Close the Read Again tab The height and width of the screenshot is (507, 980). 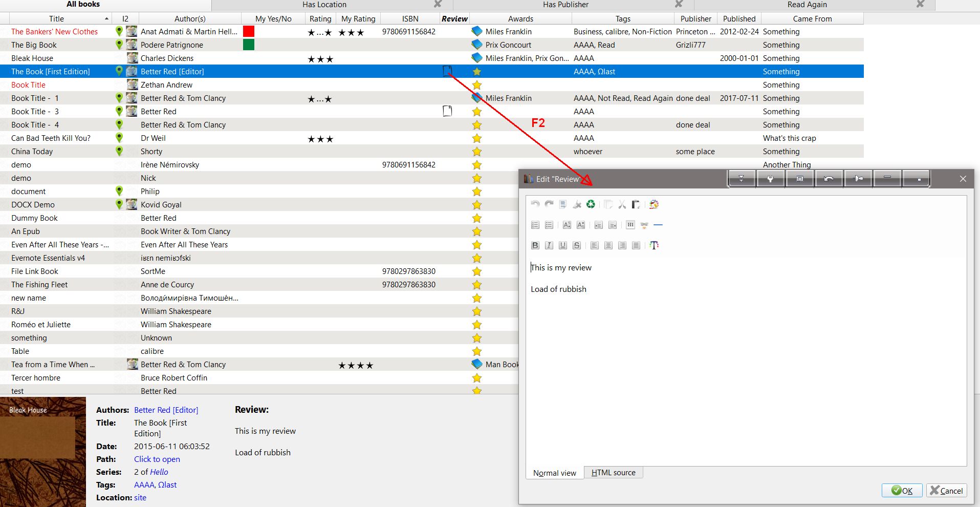pyautogui.click(x=920, y=4)
